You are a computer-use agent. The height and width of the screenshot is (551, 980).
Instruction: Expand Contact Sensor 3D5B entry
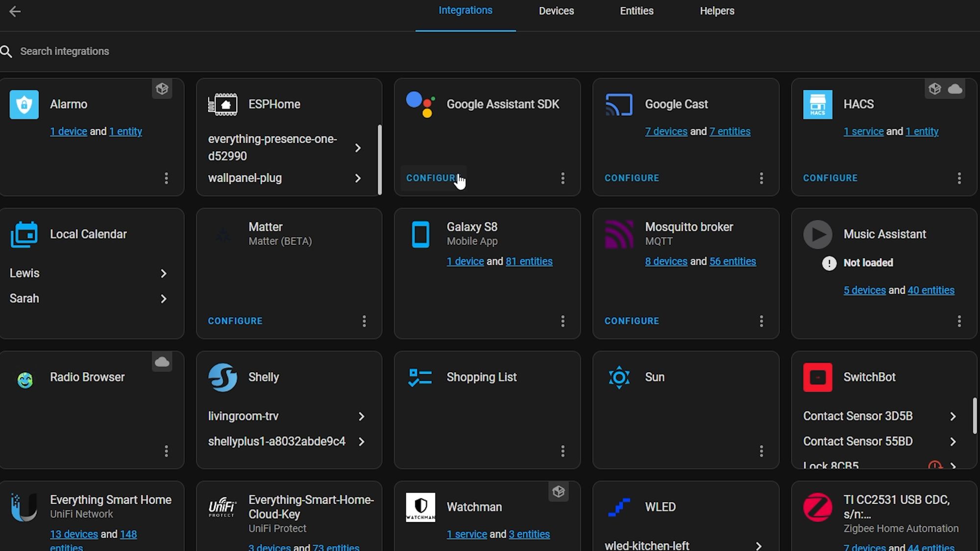[x=953, y=416]
